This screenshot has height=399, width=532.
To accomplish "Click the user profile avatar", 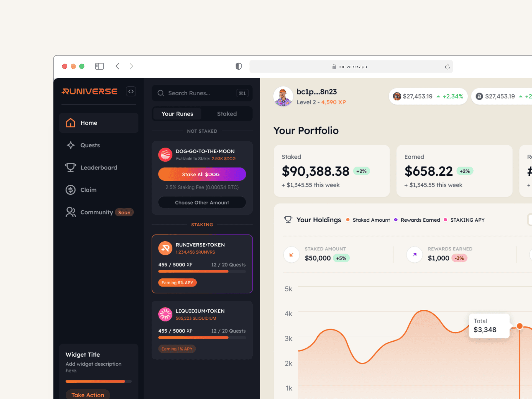I will coord(283,97).
